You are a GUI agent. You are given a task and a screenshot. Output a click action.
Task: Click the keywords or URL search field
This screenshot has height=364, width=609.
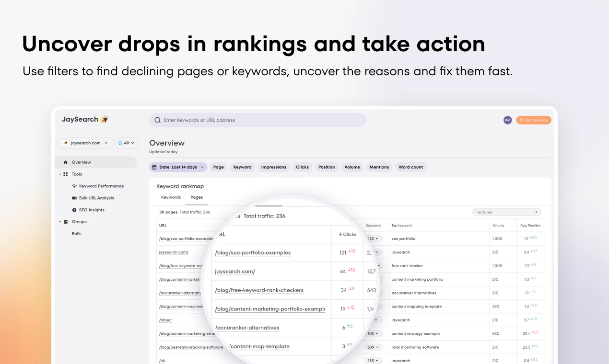point(258,120)
